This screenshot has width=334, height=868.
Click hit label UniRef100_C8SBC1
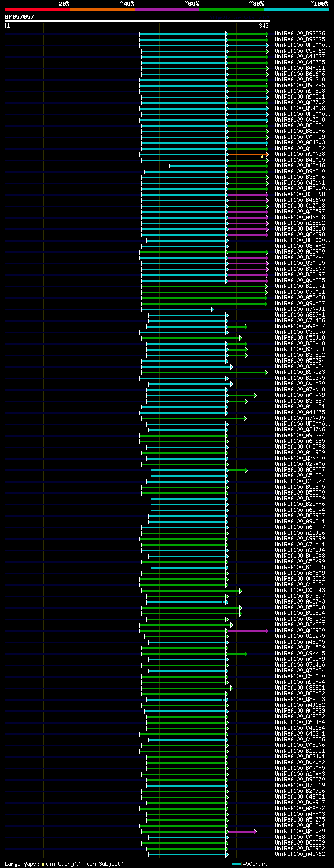(x=300, y=688)
